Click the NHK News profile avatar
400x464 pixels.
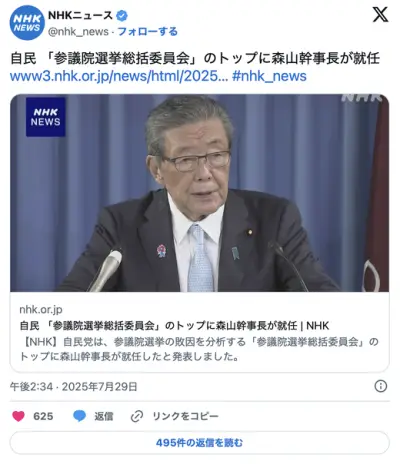click(x=27, y=23)
